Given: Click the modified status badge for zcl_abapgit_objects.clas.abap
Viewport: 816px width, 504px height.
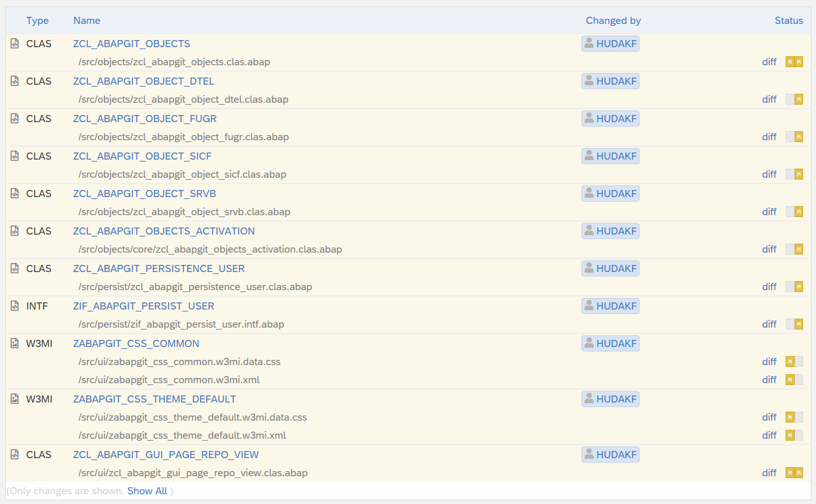Looking at the screenshot, I should (794, 62).
